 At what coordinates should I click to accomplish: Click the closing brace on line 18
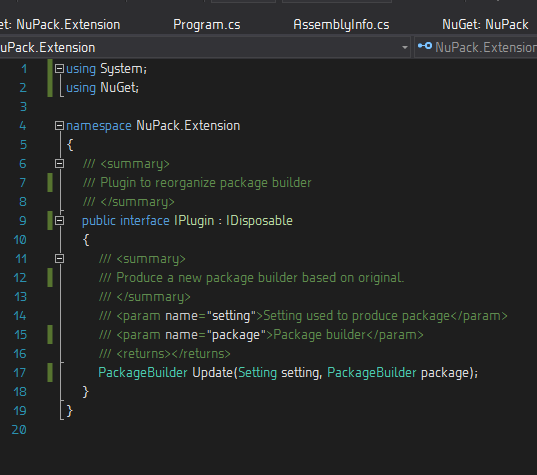pyautogui.click(x=86, y=392)
